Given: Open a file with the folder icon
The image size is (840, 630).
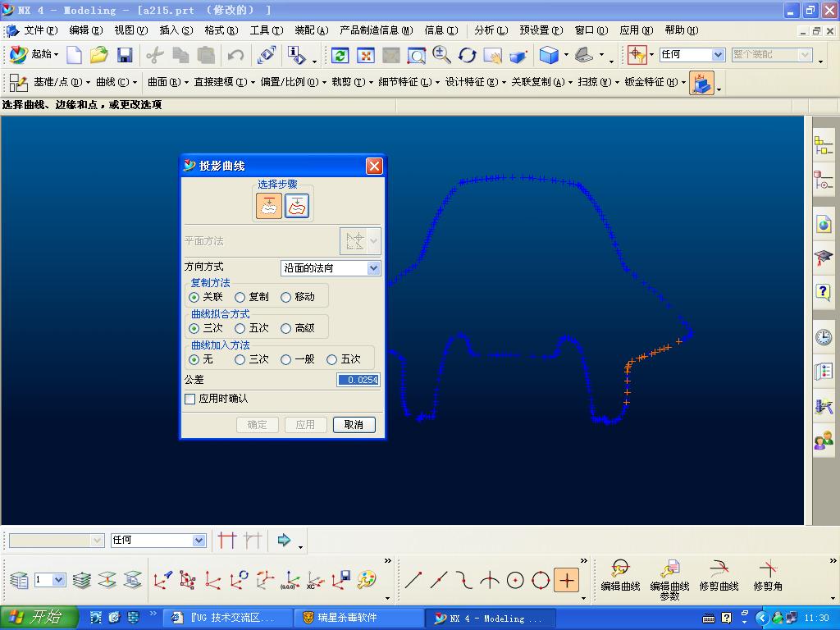Looking at the screenshot, I should pos(99,55).
